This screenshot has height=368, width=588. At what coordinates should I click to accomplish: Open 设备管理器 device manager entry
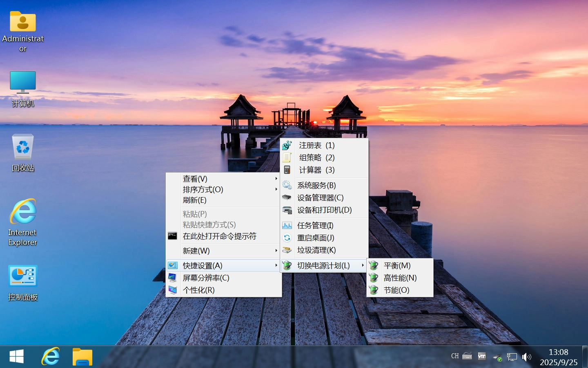pos(321,197)
